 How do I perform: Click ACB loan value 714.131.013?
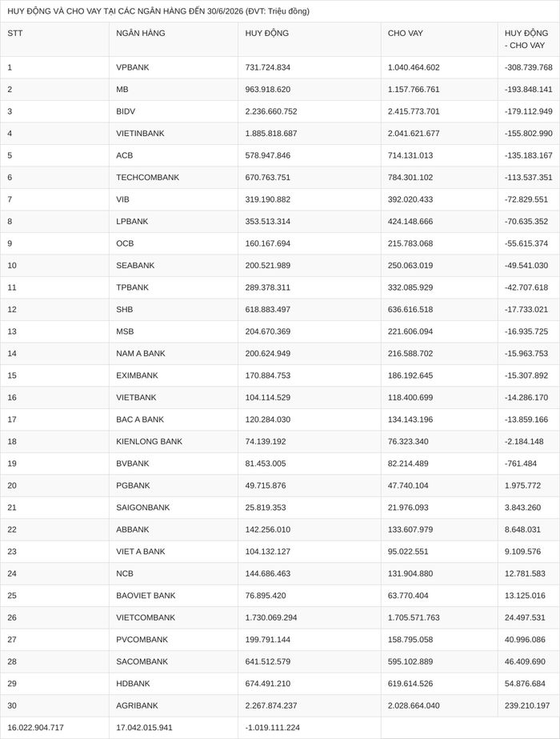[410, 155]
